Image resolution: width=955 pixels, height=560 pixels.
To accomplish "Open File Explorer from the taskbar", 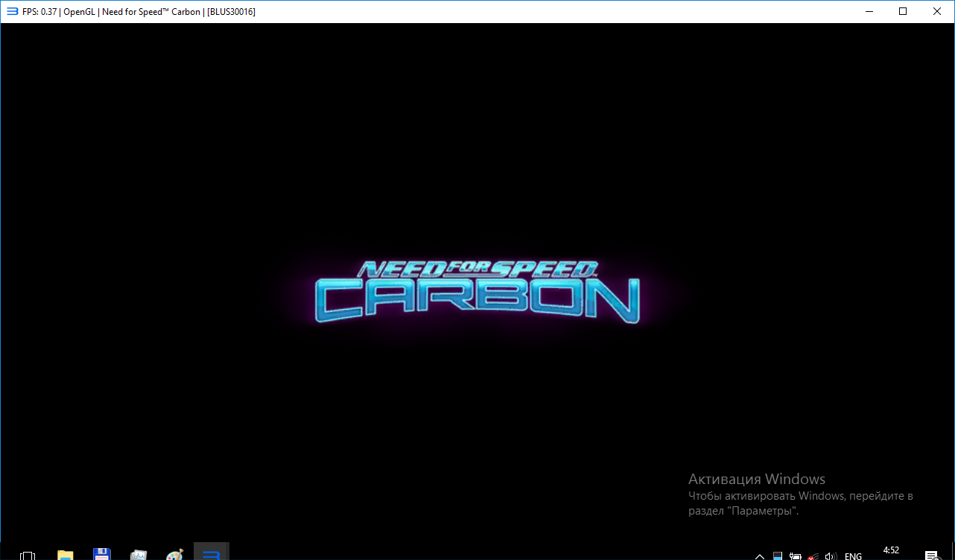I will [66, 555].
